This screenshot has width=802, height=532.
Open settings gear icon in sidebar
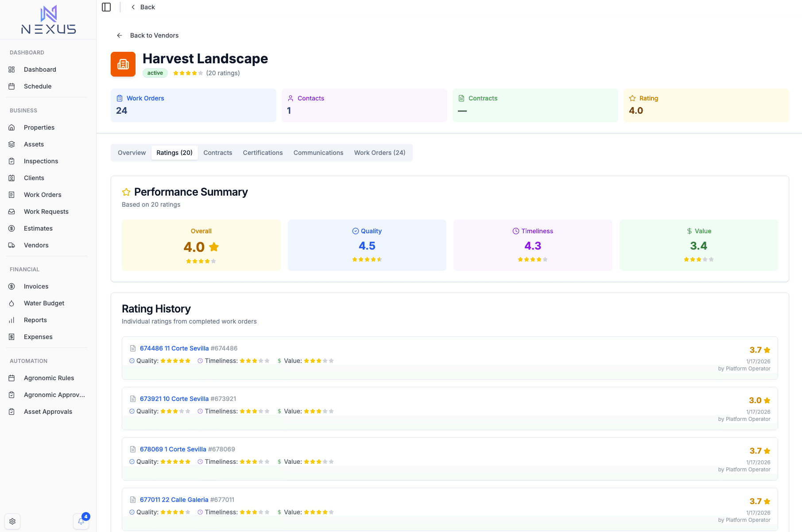(12, 521)
